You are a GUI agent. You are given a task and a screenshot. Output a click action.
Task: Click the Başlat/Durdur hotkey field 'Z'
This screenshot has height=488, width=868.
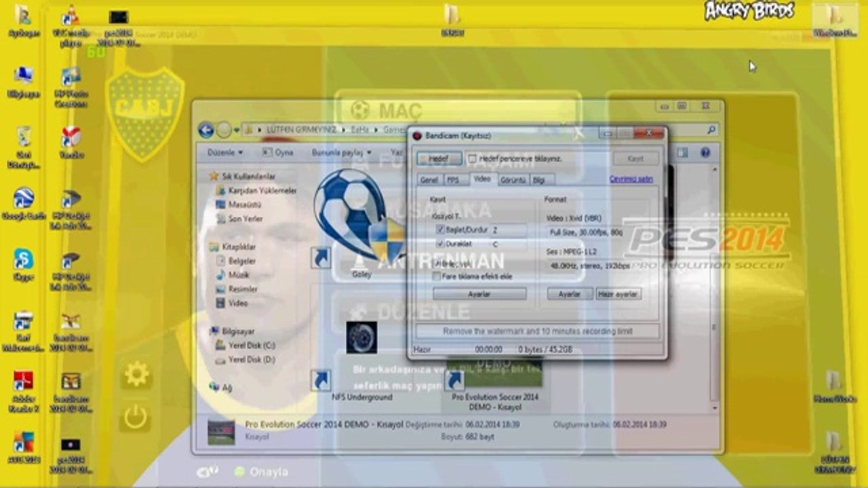pos(508,230)
